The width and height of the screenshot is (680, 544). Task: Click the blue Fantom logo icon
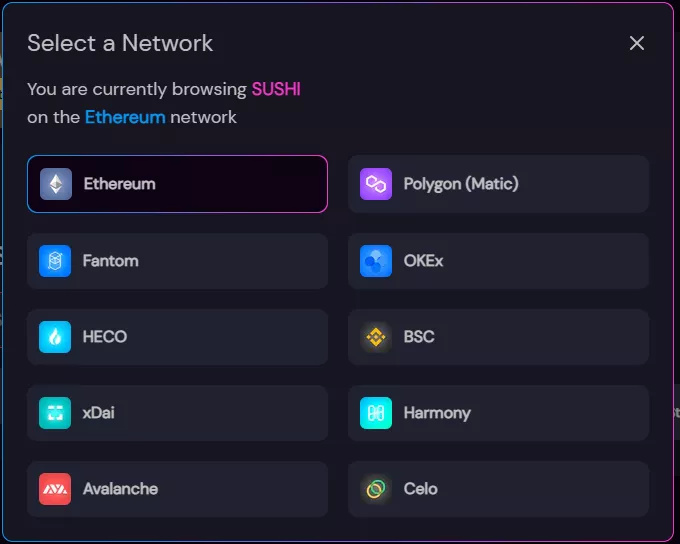point(56,261)
